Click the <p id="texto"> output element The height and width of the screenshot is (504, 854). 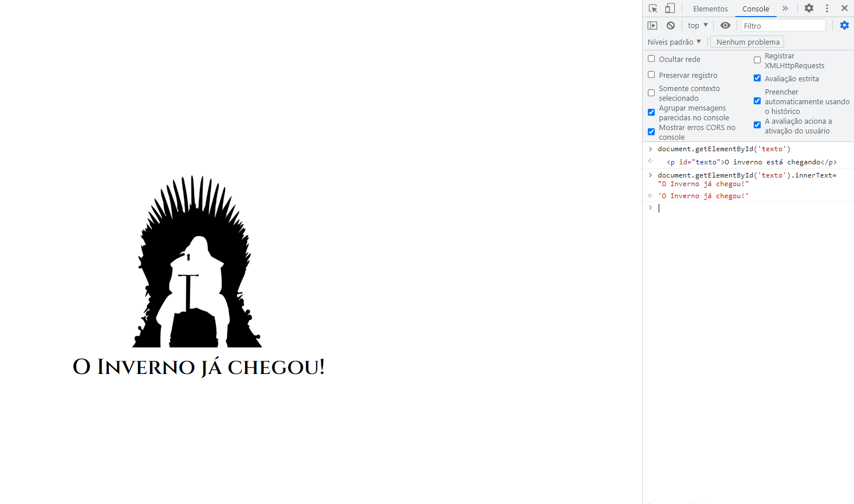(x=751, y=162)
